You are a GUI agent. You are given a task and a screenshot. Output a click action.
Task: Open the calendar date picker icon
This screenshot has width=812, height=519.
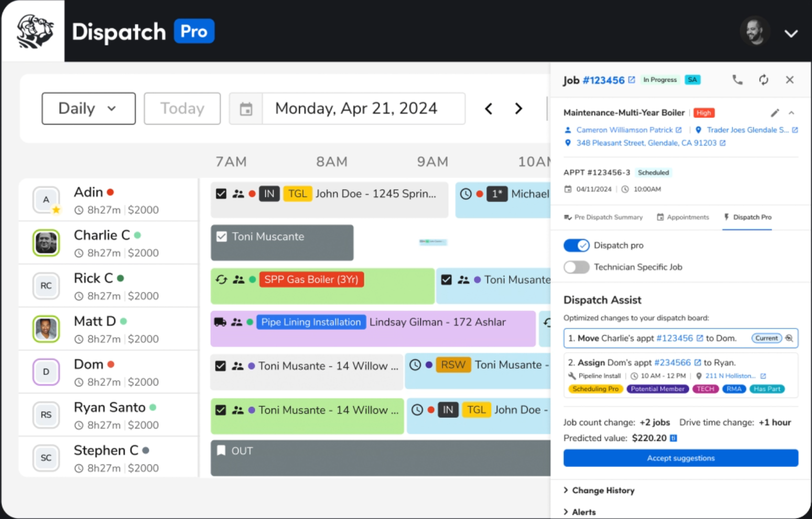[246, 109]
